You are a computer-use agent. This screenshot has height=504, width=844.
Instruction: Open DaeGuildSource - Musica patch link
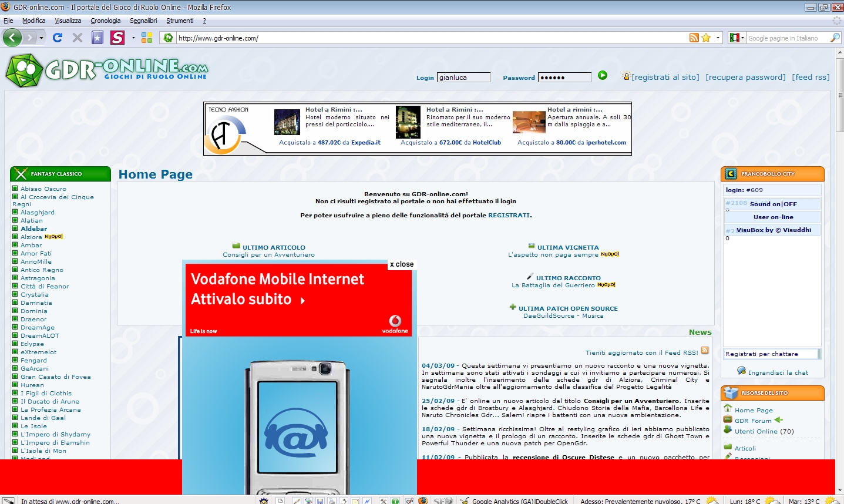[x=563, y=315]
